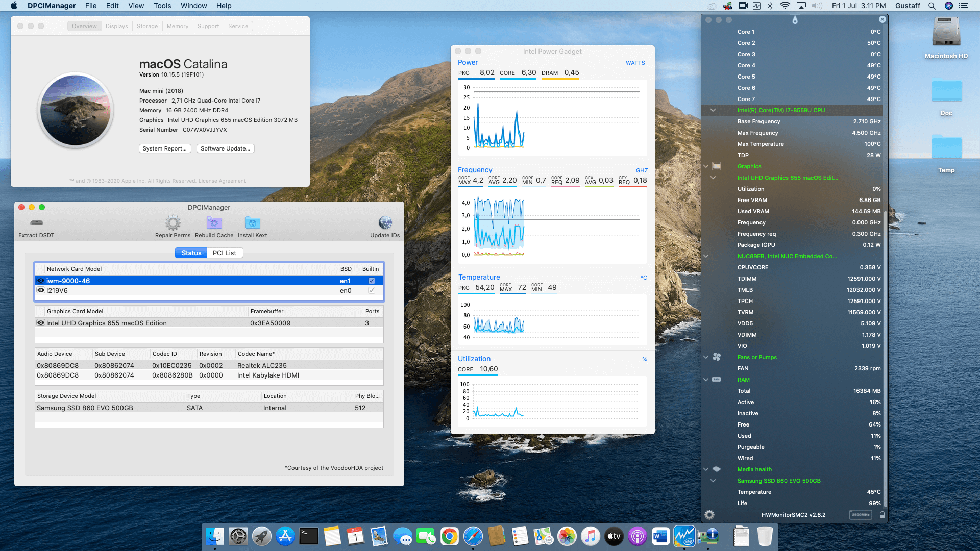Toggle the eye icon for I219V6
This screenshot has height=551, width=980.
(x=41, y=290)
